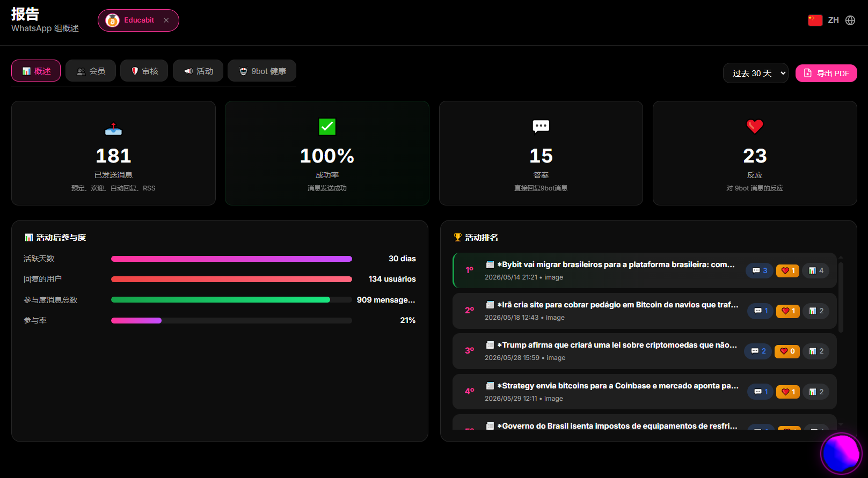Click the 30 dias value
This screenshot has height=478, width=868.
pos(402,259)
